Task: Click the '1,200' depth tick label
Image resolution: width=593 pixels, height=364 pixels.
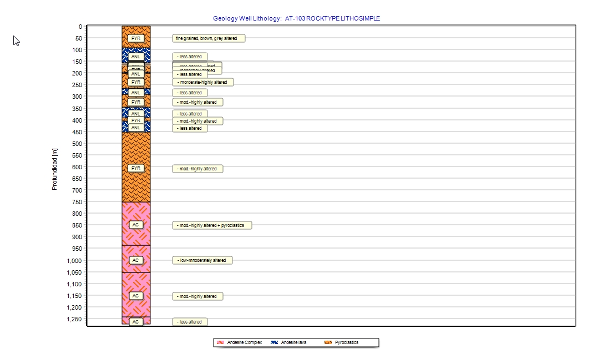Action: [74, 307]
